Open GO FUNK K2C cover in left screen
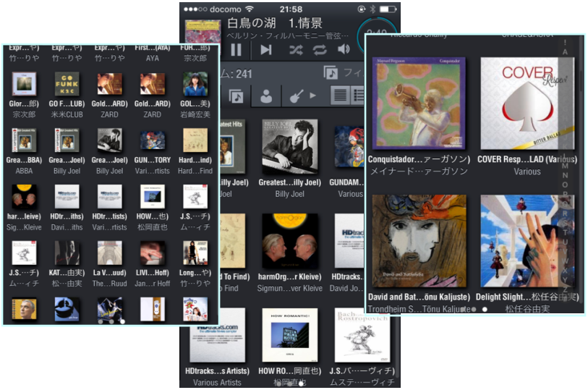This screenshot has height=390, width=588. 67,84
